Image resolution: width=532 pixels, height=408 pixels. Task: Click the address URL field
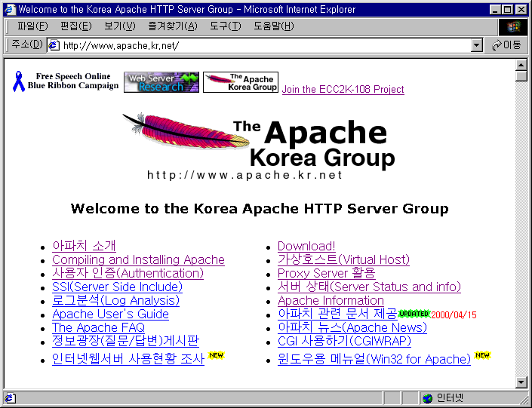pyautogui.click(x=265, y=45)
